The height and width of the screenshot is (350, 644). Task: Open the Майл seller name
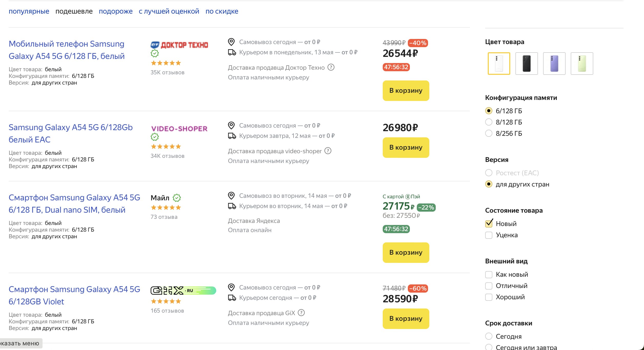160,198
